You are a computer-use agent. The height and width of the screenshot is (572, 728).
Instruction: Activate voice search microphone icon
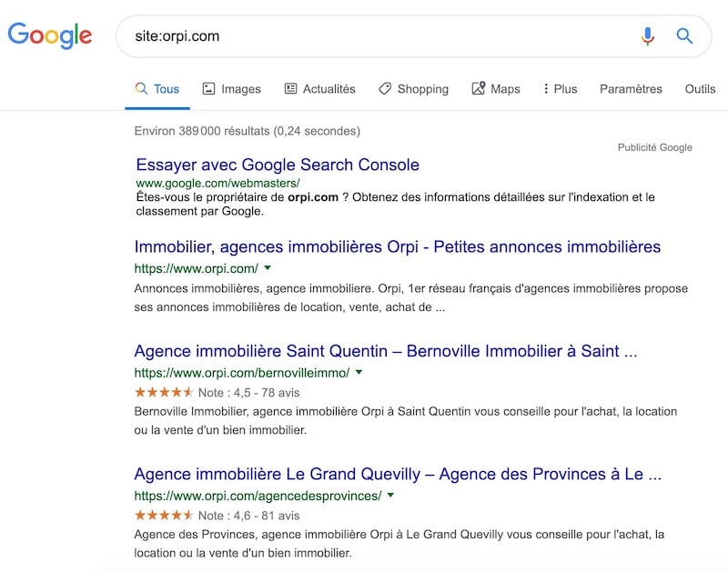point(647,36)
